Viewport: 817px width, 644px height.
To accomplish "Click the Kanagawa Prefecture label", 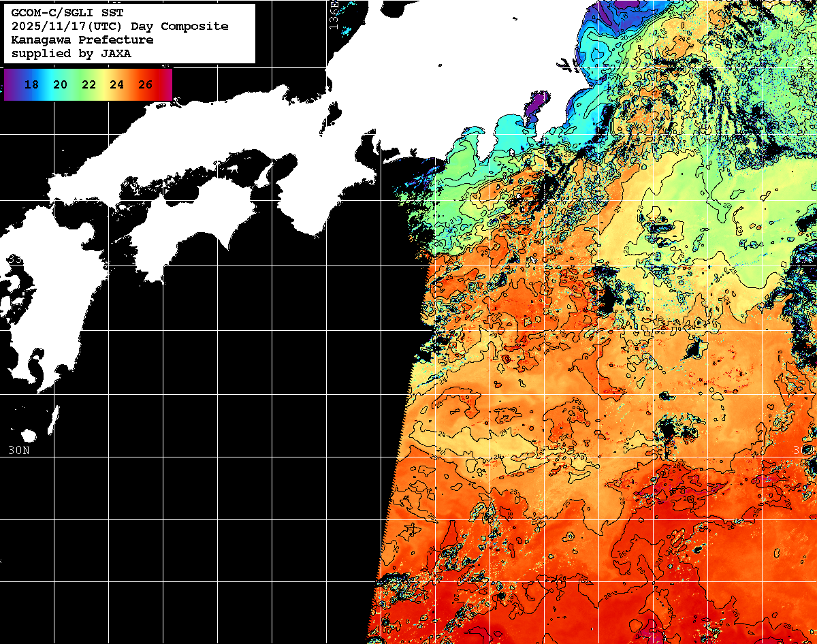I will [x=82, y=40].
